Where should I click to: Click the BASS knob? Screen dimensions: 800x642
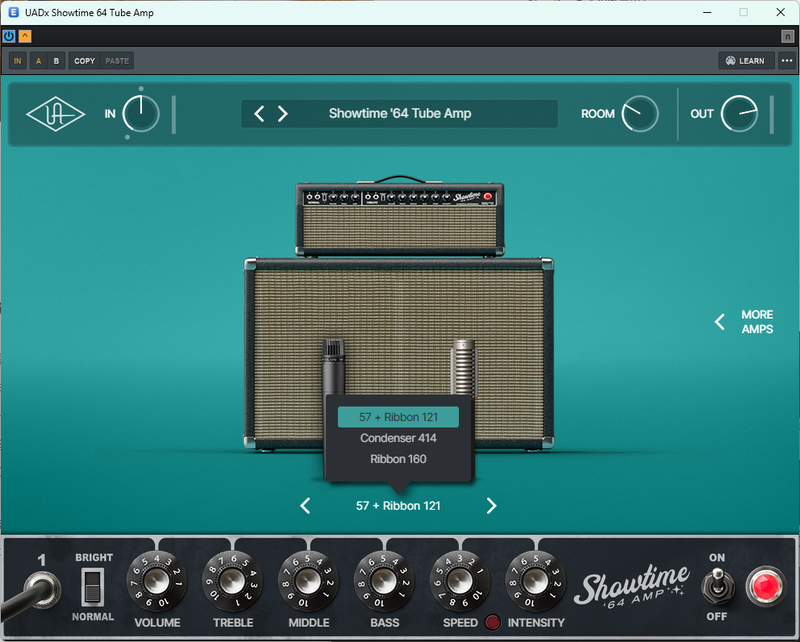(384, 581)
